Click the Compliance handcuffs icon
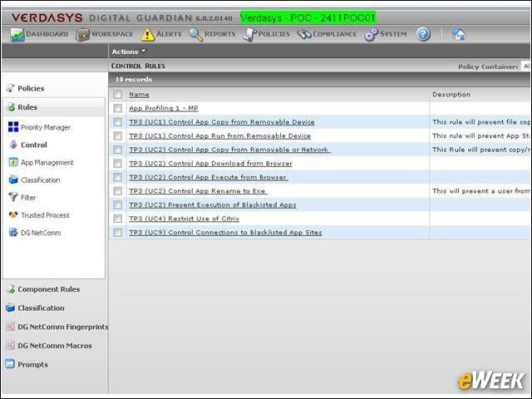Screen dimensions: 532x399 [304, 35]
